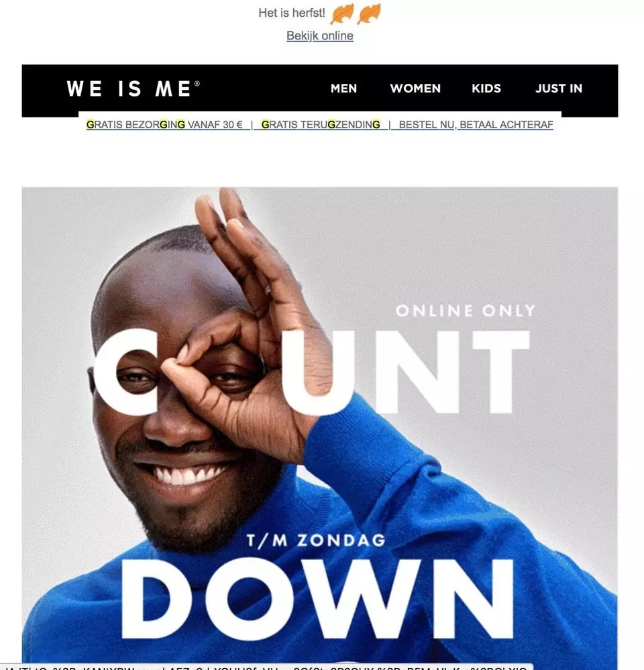Select KIDS in the header navigation
644x670 pixels.
(486, 89)
